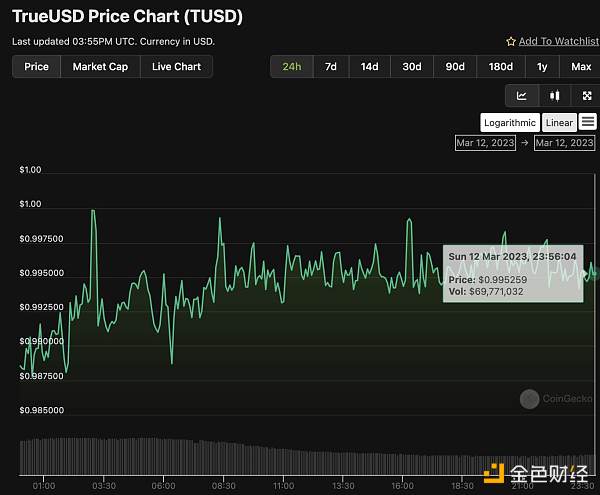600x495 pixels.
Task: Click the 16:00 time axis marker
Action: point(403,486)
